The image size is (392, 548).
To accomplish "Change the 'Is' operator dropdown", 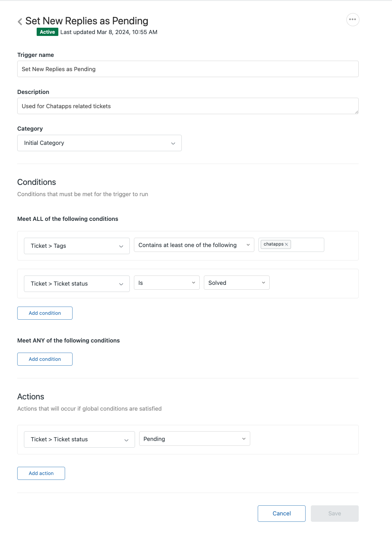I will point(166,283).
